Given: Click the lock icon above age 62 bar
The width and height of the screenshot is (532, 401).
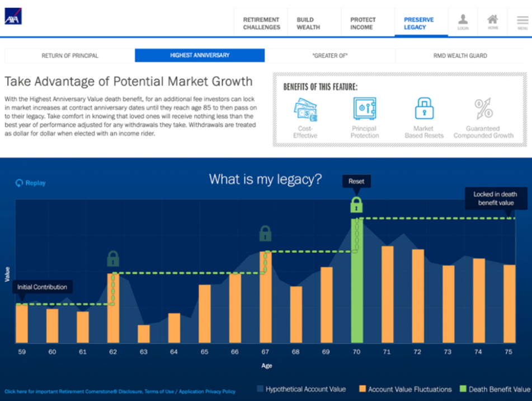Looking at the screenshot, I should click(113, 259).
